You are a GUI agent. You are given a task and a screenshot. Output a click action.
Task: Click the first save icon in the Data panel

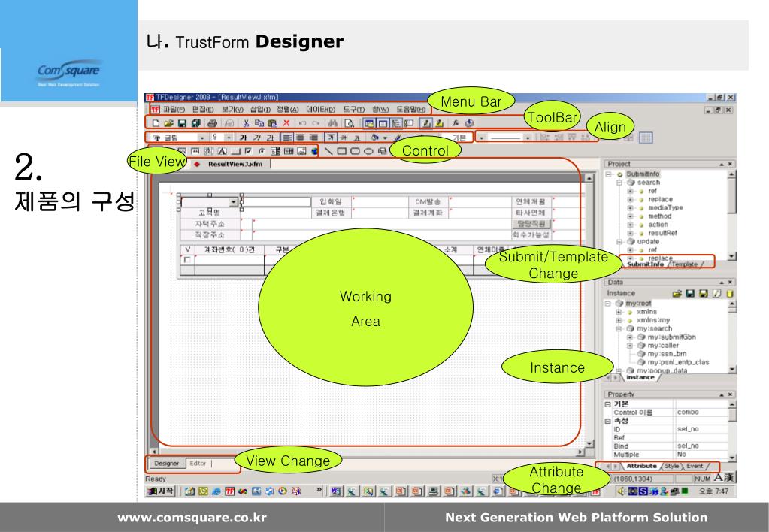[690, 294]
